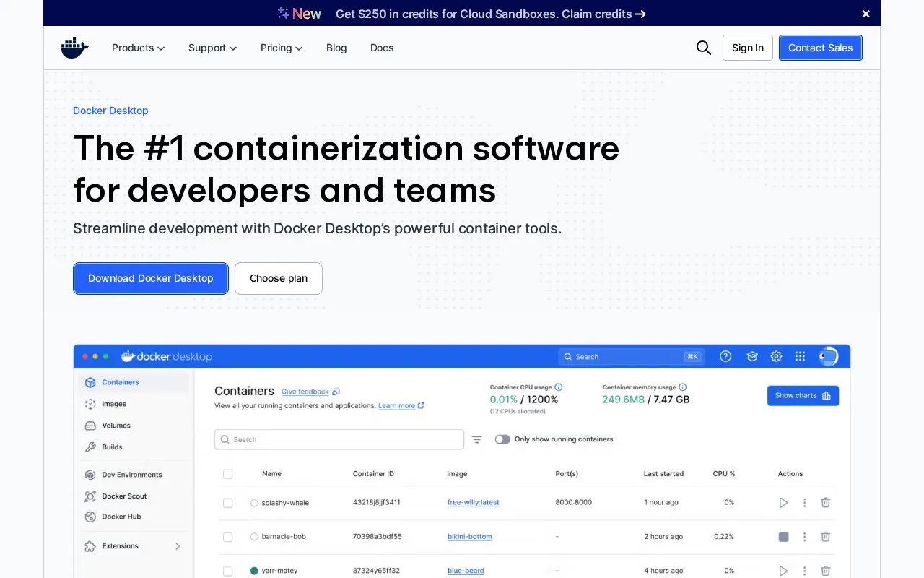The image size is (924, 578).
Task: Delete the splashy-whale container via trash icon
Action: (x=826, y=502)
